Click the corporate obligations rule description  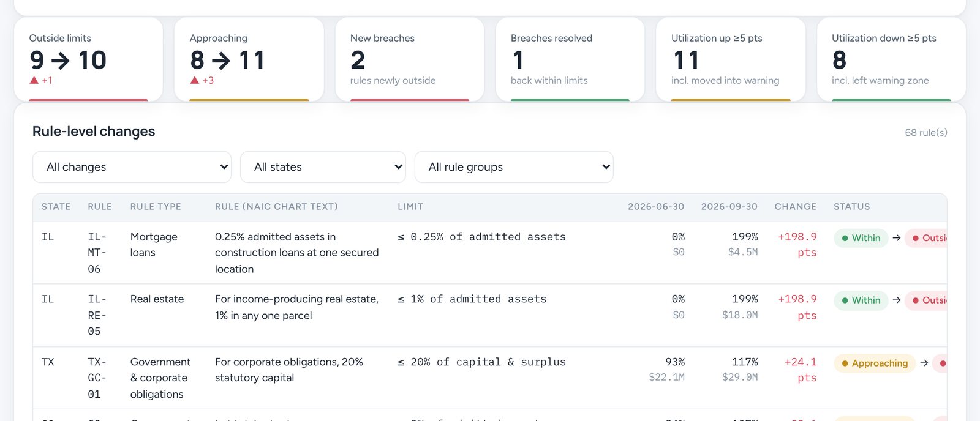[289, 370]
